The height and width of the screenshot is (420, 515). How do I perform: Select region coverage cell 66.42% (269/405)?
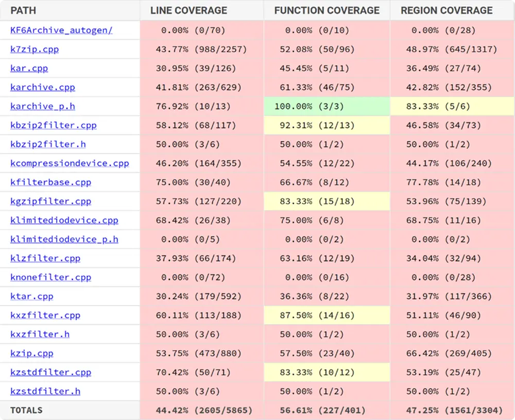452,354
